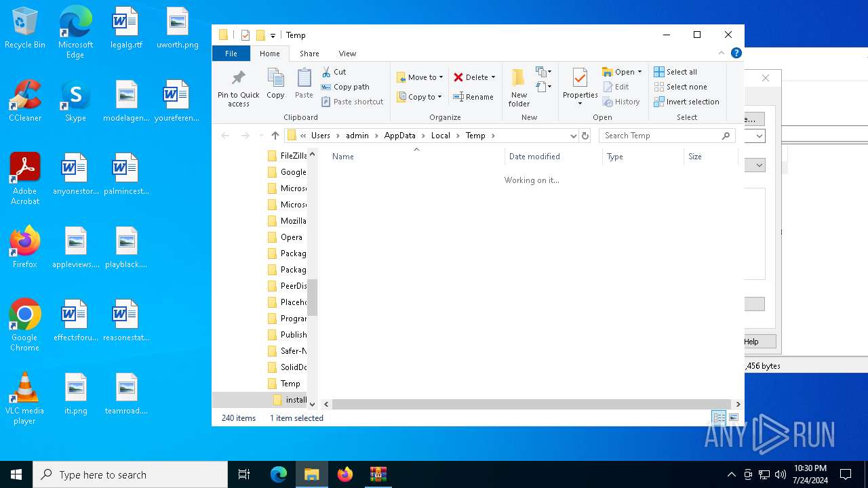This screenshot has height=488, width=868.
Task: Click Select none
Action: 680,87
